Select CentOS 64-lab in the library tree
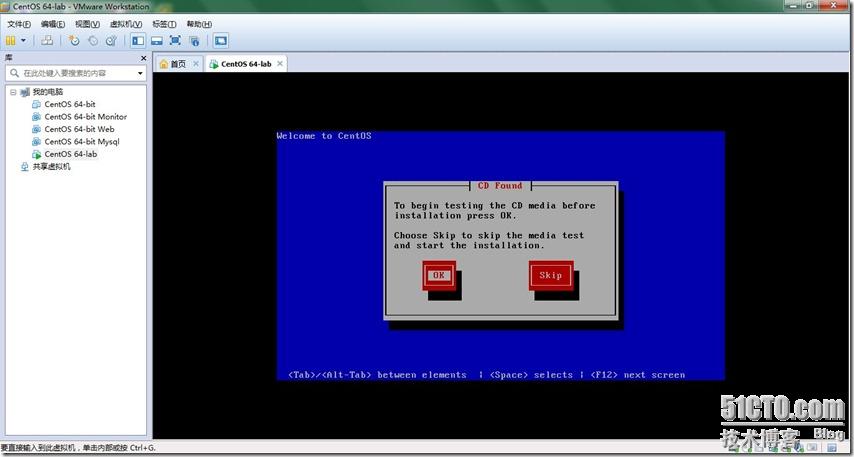854x457 pixels. (x=70, y=154)
